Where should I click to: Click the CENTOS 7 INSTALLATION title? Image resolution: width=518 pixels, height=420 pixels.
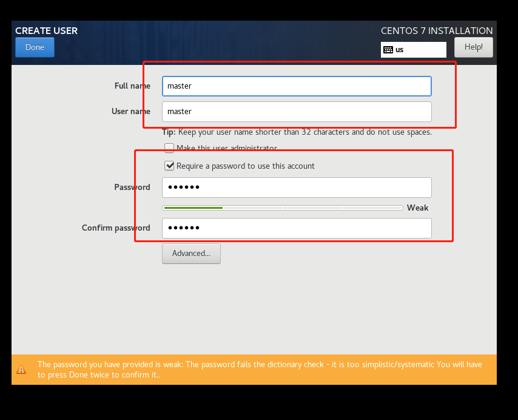tap(437, 31)
